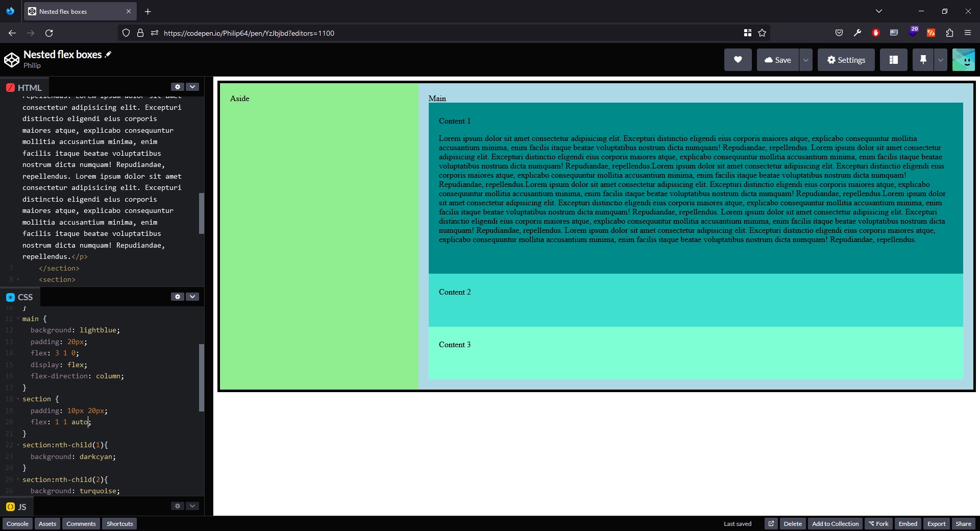This screenshot has width=980, height=531.
Task: Open the Assets panel
Action: click(x=47, y=524)
